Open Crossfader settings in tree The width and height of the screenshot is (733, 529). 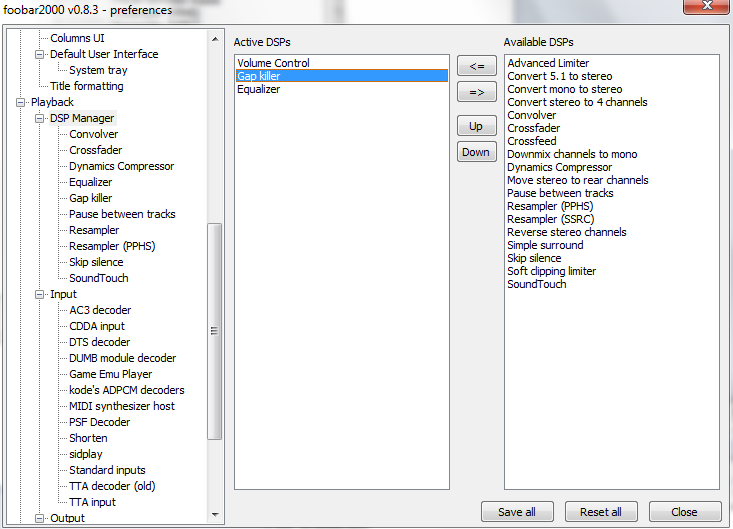[x=96, y=150]
